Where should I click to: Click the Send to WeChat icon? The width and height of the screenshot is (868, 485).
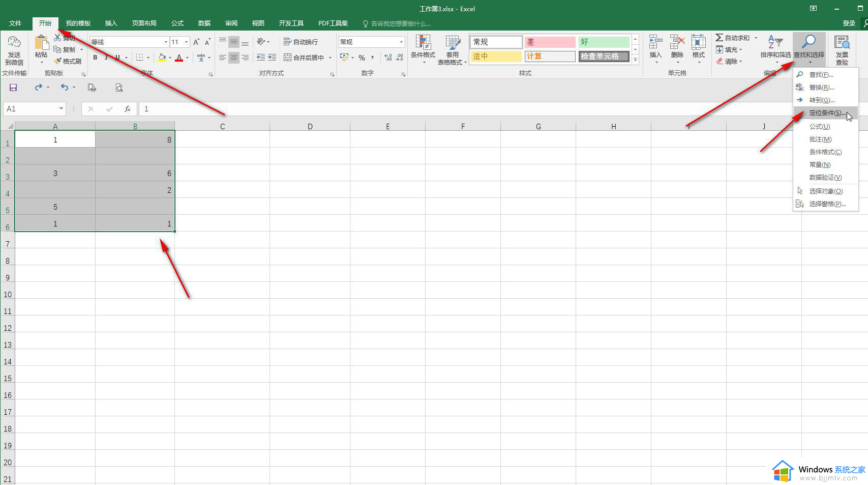(14, 50)
